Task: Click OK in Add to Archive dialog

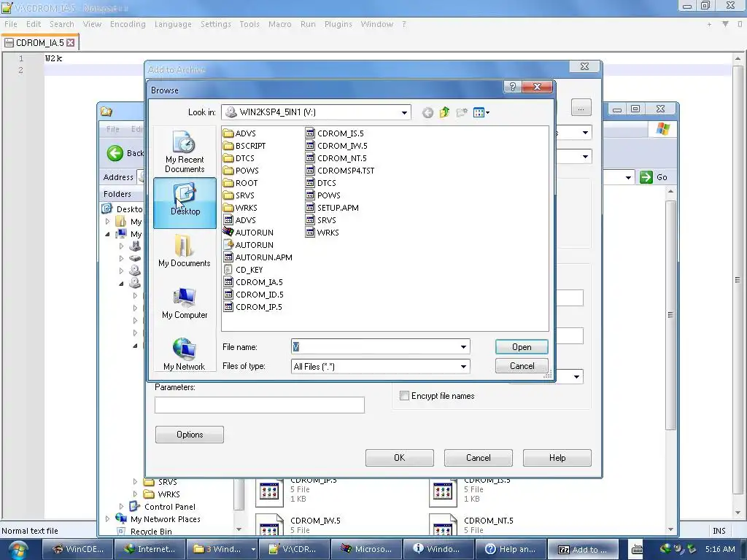Action: click(x=399, y=458)
